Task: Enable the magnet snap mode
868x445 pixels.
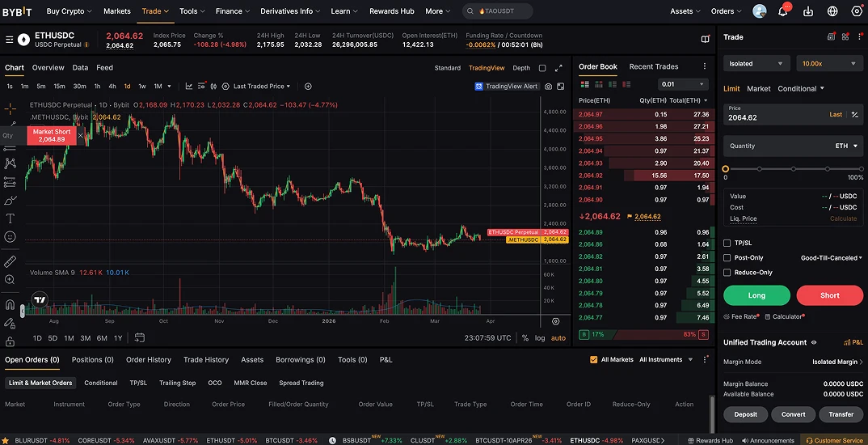Action: pos(10,304)
